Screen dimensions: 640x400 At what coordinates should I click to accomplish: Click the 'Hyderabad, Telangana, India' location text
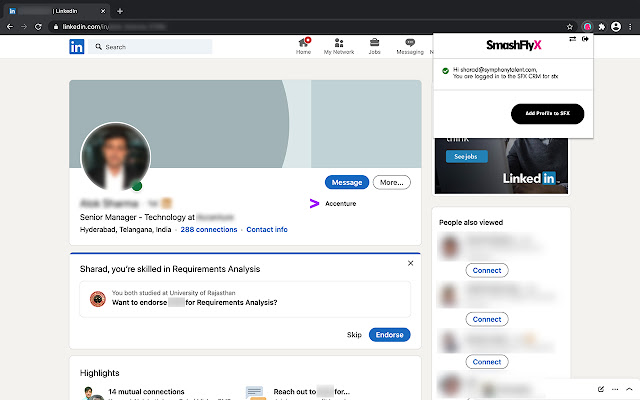click(x=125, y=229)
